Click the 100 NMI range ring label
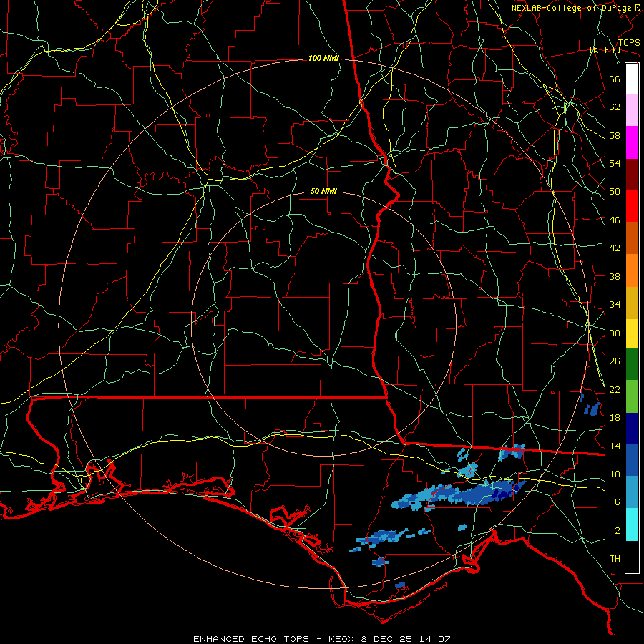 click(323, 59)
